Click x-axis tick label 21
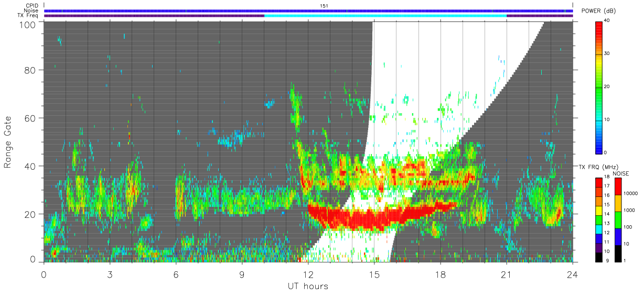Viewport: 644px width, 297px height. click(x=506, y=274)
